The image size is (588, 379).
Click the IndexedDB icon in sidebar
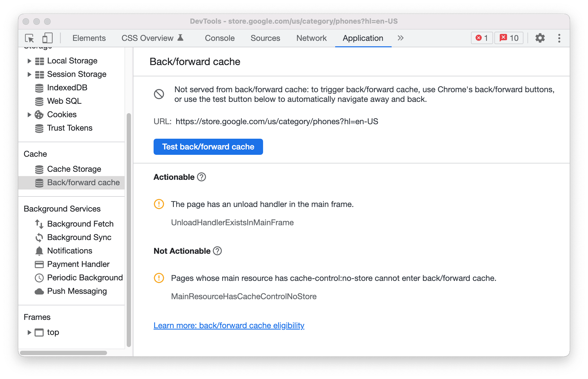click(x=38, y=88)
